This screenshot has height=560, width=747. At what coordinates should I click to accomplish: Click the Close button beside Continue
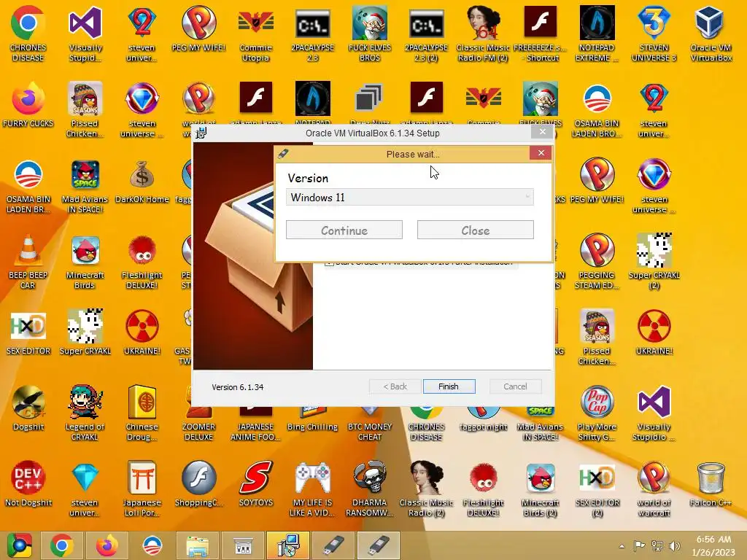point(475,230)
